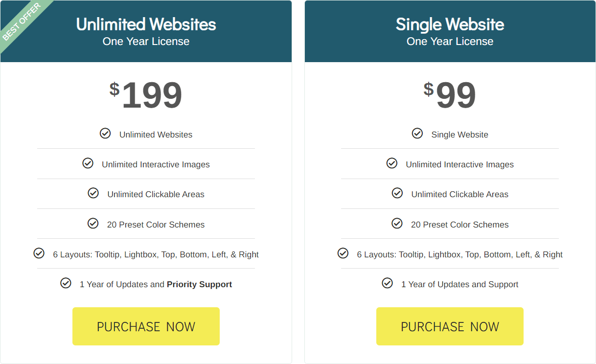This screenshot has width=596, height=364.
Task: Click checkmark for Unlimited Interactive Images in $199 plan
Action: 88,163
